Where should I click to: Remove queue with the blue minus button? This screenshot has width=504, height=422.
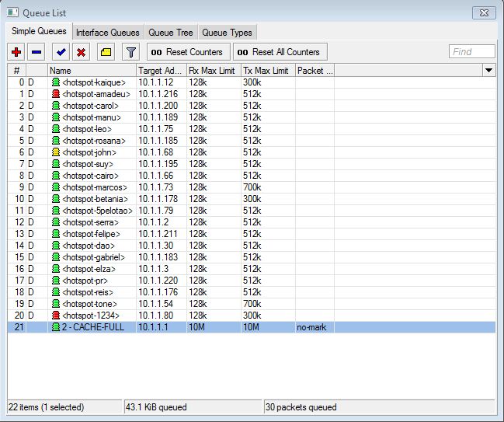tap(36, 52)
